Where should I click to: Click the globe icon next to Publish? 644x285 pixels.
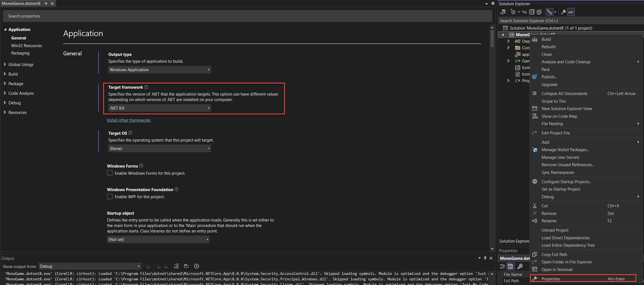click(x=535, y=77)
